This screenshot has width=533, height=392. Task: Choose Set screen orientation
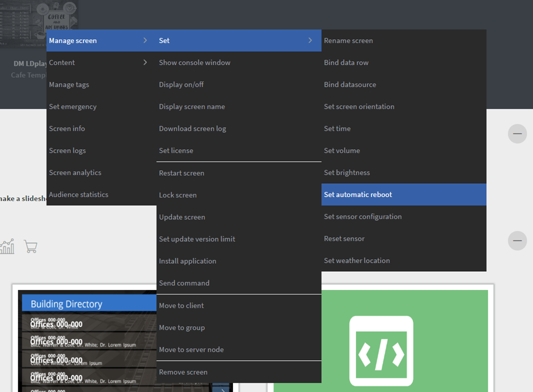pos(404,107)
